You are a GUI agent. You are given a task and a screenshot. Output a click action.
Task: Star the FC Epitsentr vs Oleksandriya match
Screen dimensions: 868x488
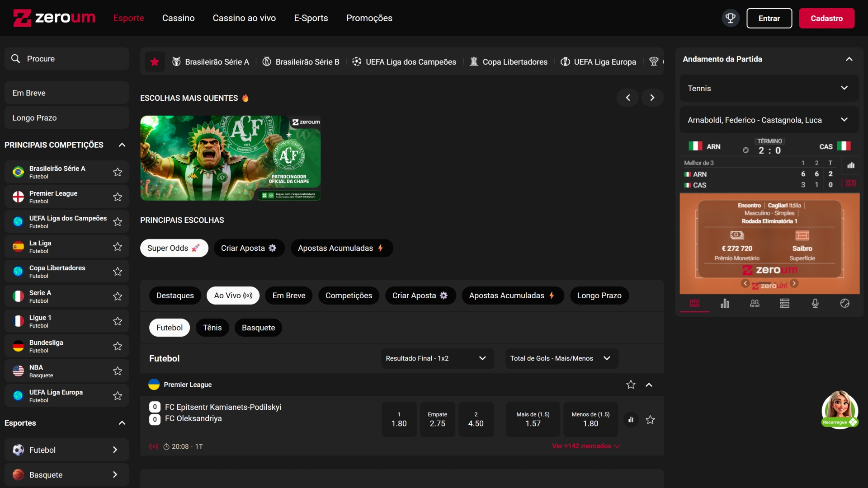tap(650, 420)
